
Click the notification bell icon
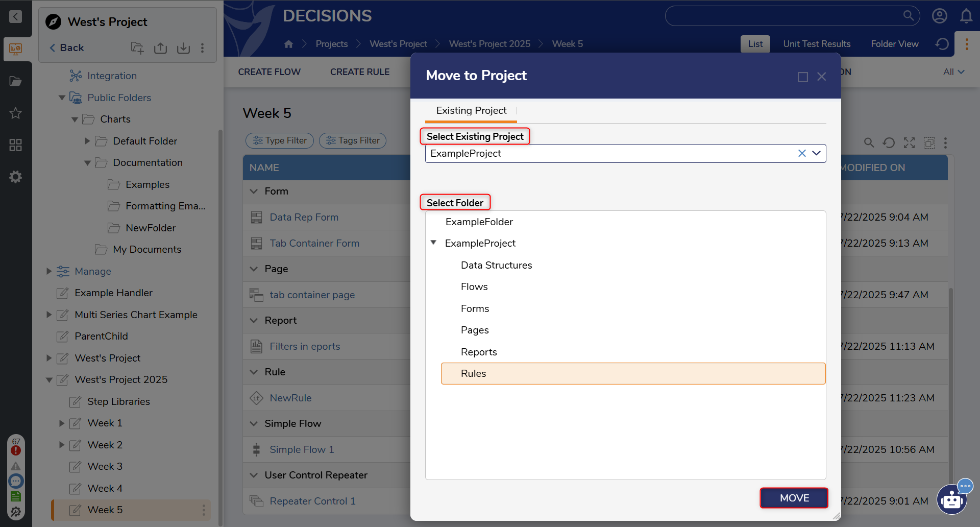[x=966, y=16]
